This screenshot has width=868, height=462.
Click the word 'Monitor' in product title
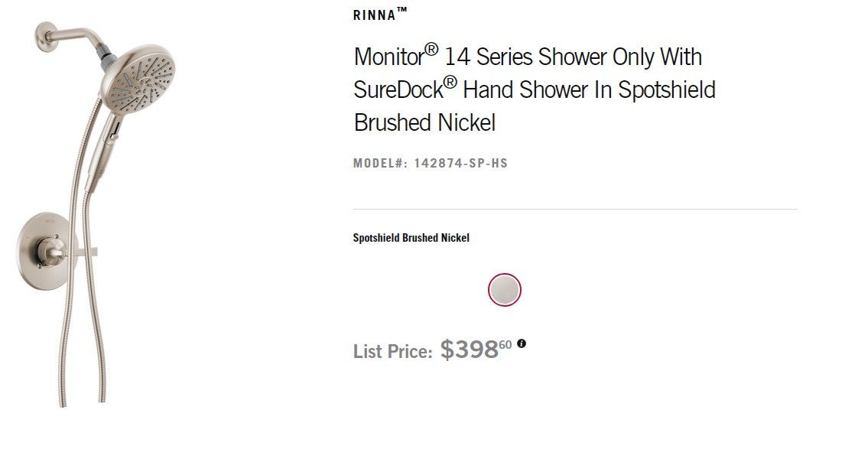point(388,57)
